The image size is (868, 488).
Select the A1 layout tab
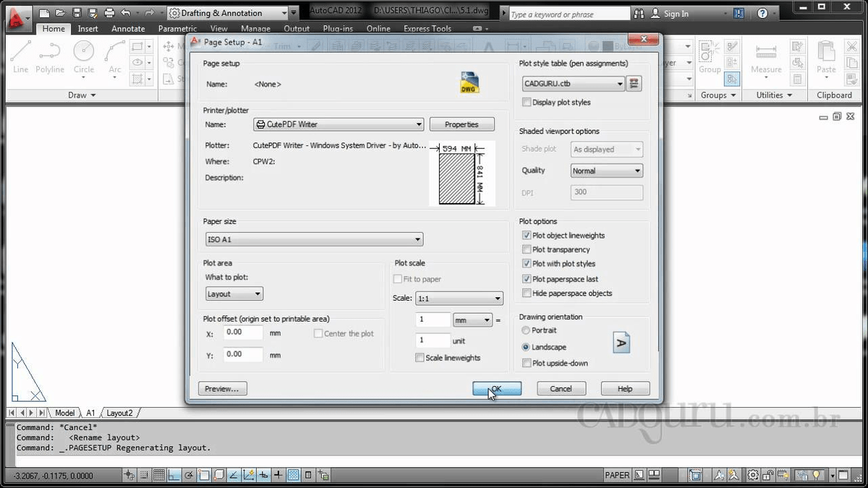(90, 413)
